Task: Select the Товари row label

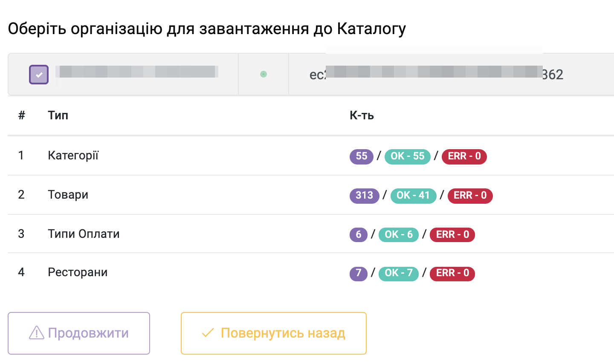Action: pyautogui.click(x=68, y=195)
